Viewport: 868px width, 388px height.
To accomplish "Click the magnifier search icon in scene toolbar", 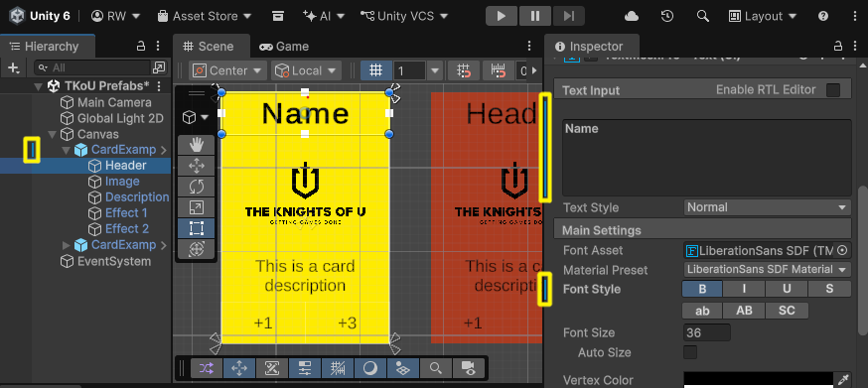I will 436,368.
